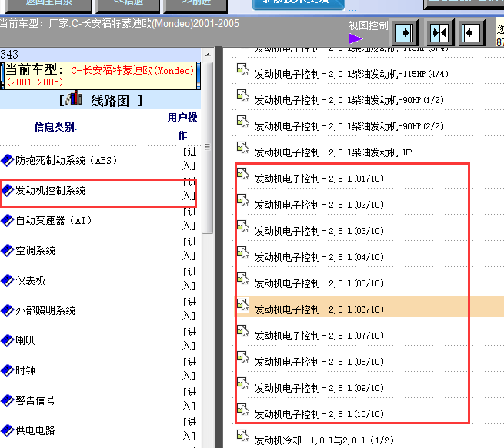Open highlighted 发动机电子控制-2,5 l (06/10) diagram
Image resolution: width=504 pixels, height=448 pixels.
(x=319, y=309)
